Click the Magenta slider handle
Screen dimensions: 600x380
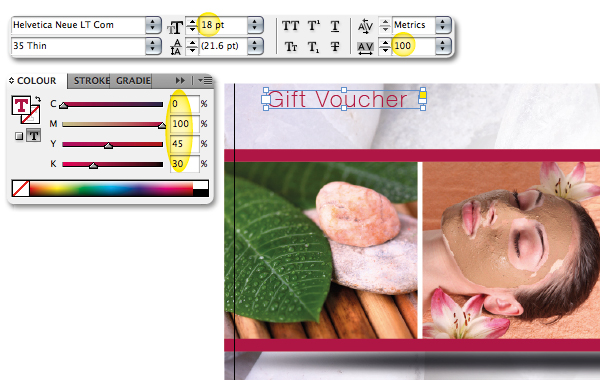162,126
